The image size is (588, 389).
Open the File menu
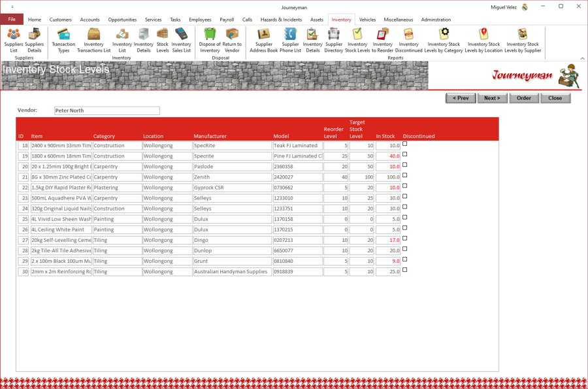coord(12,20)
